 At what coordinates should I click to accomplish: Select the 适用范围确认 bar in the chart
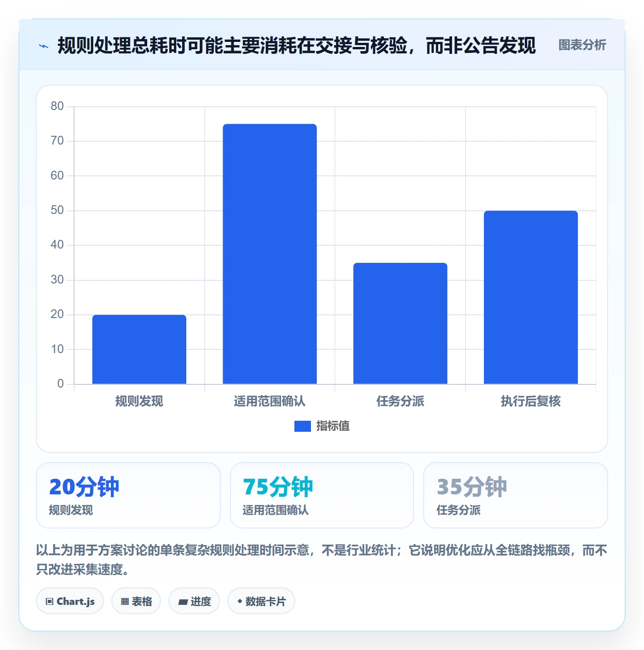pyautogui.click(x=270, y=254)
